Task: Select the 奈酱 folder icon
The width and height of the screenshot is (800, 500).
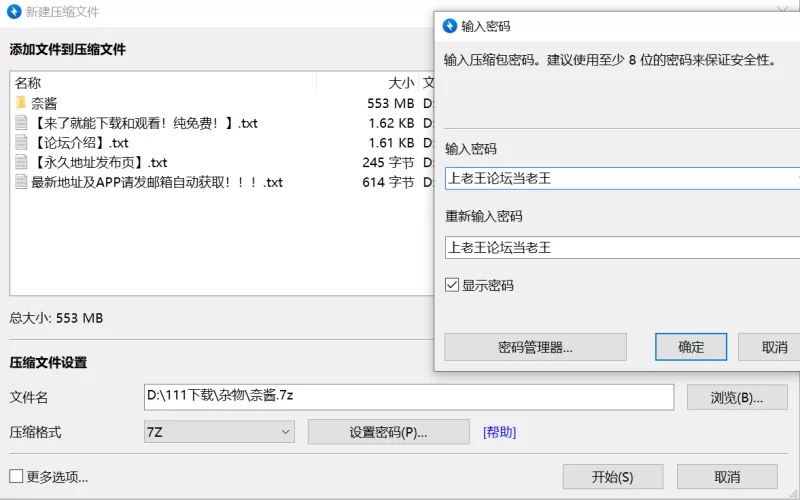Action: coord(21,103)
